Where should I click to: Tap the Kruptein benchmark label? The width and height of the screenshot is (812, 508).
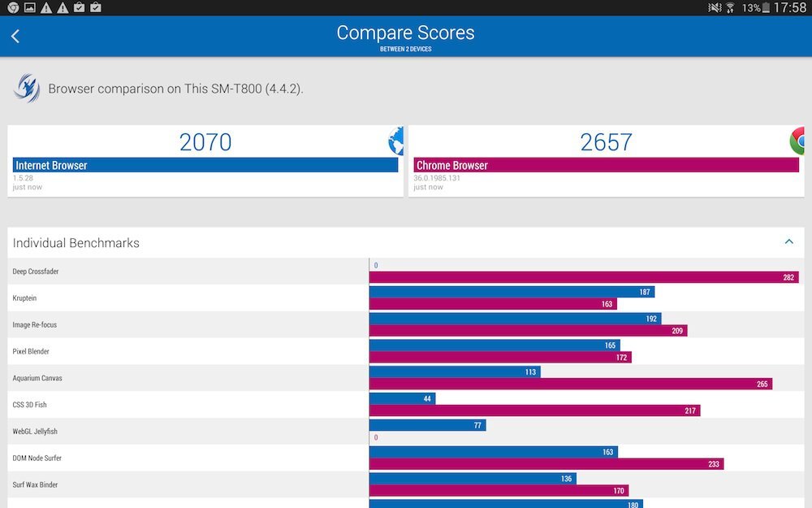pos(24,298)
